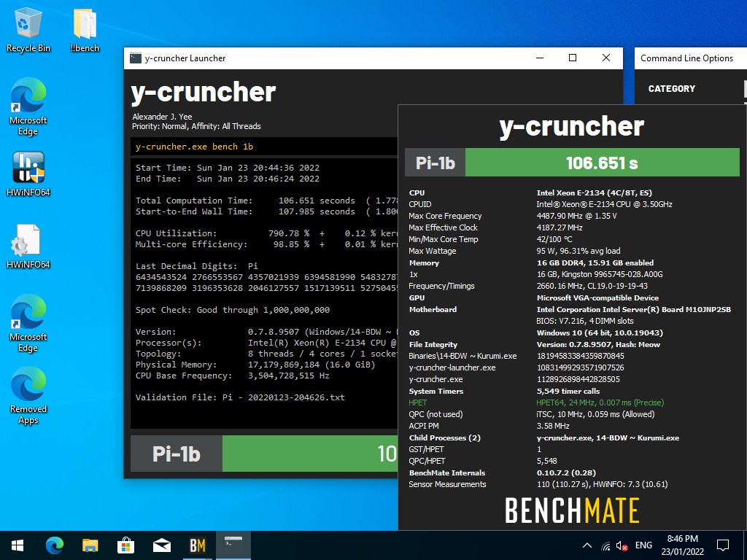747x560 pixels.
Task: Click the muted volume tray icon
Action: pos(622,545)
